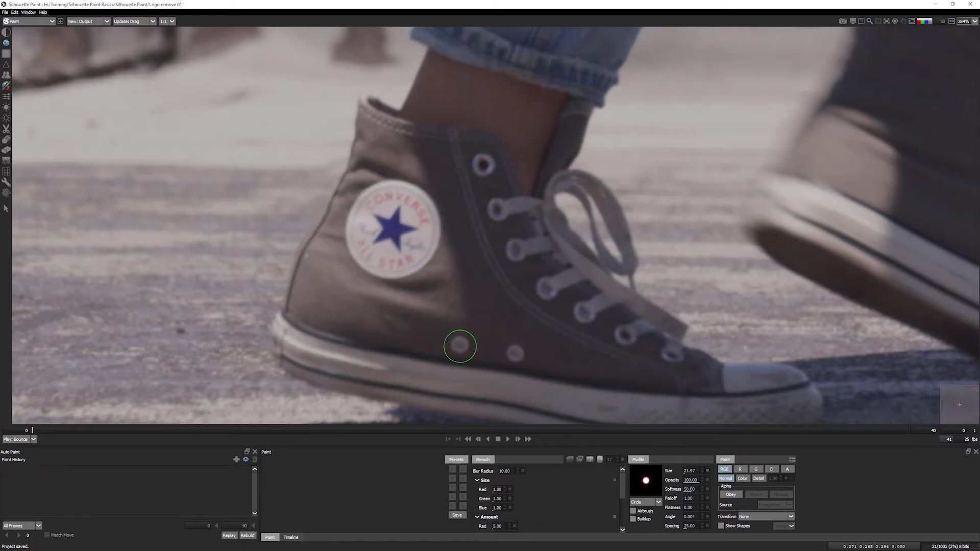980x551 pixels.
Task: Click the stop playback button
Action: click(498, 439)
